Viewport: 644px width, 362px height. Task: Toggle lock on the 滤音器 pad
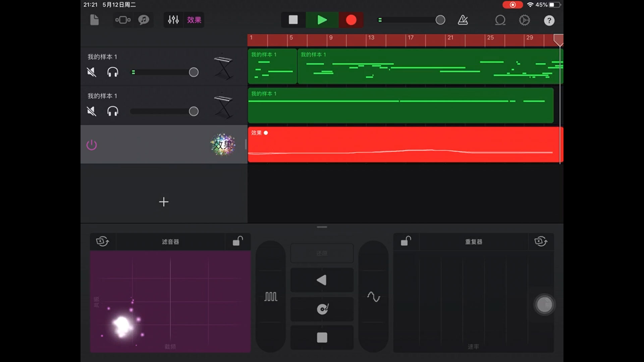click(x=238, y=241)
